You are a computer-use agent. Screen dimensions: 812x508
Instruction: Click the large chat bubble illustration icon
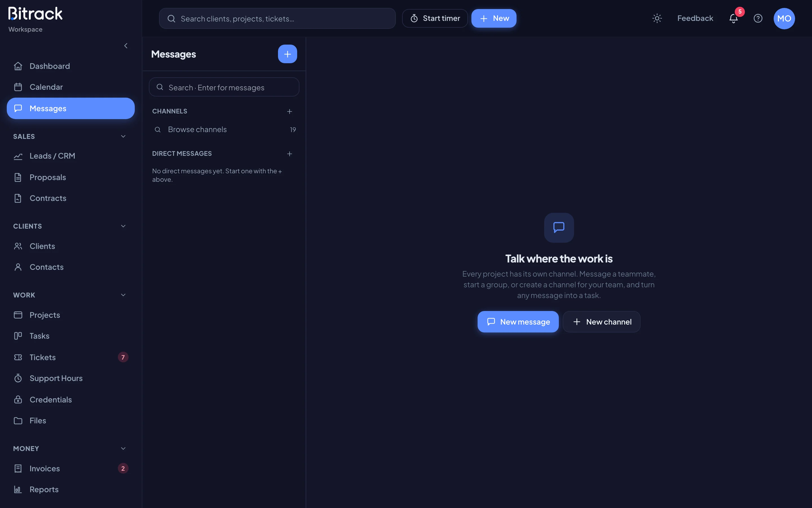coord(559,227)
